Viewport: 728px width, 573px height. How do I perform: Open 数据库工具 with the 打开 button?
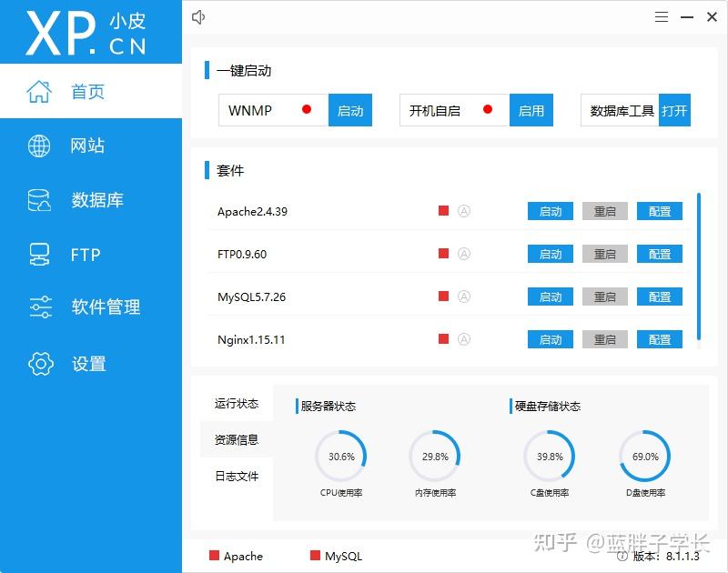pos(674,110)
